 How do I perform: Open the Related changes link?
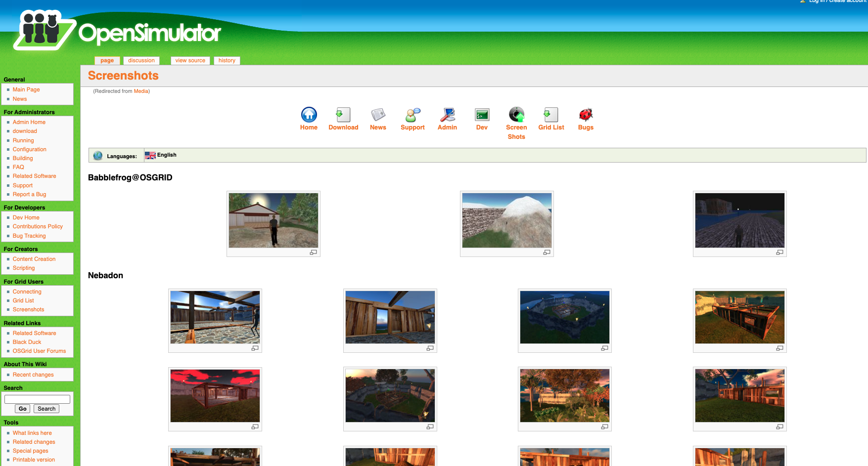pos(34,442)
